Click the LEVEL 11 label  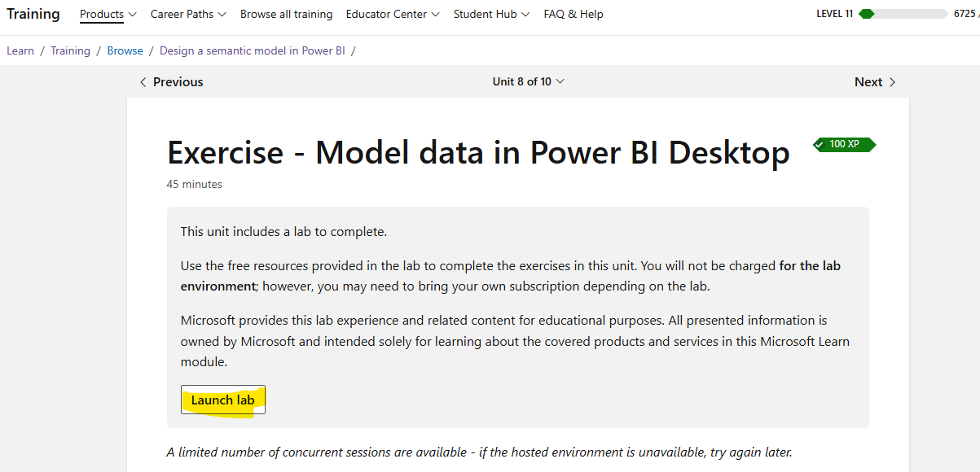tap(835, 14)
